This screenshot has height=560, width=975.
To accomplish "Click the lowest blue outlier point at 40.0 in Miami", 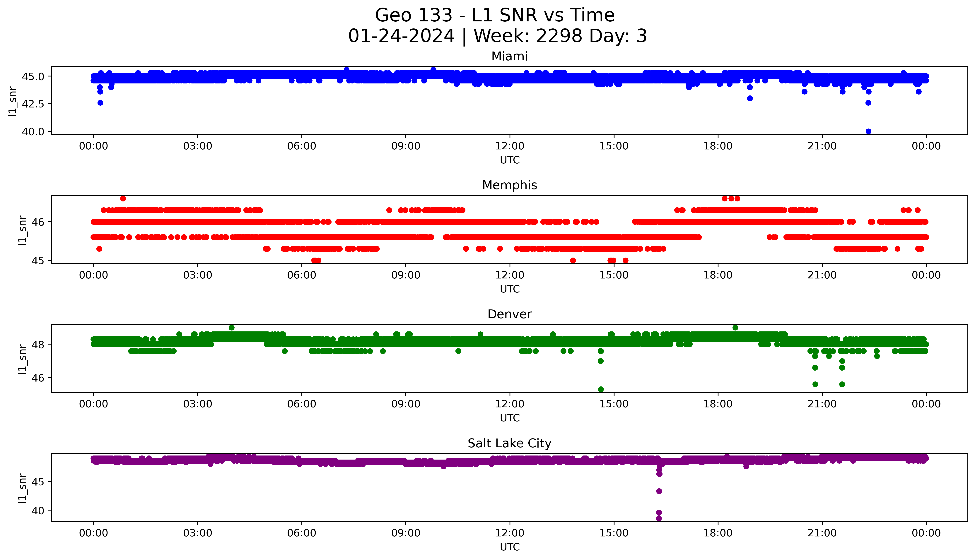I will pos(868,131).
